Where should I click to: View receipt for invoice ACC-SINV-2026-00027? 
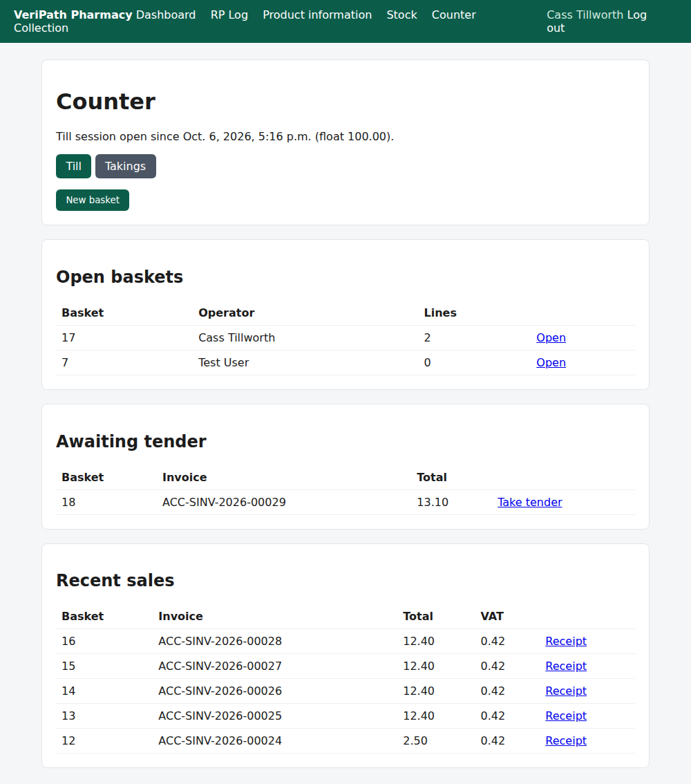point(566,666)
